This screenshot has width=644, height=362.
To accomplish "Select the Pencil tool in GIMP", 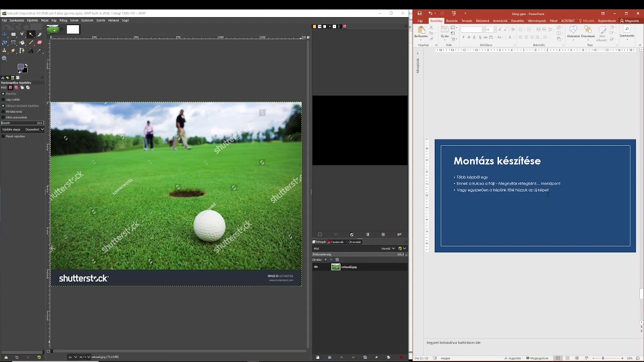I will coord(31,43).
